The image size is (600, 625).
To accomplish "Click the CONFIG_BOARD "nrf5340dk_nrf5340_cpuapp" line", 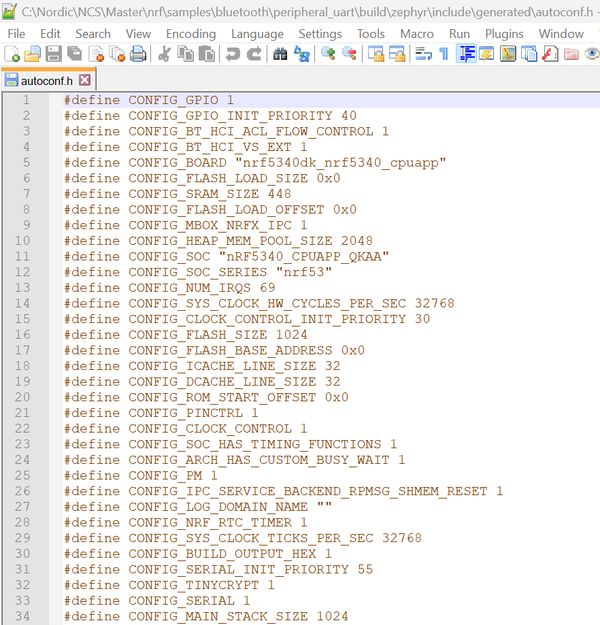I will (255, 163).
